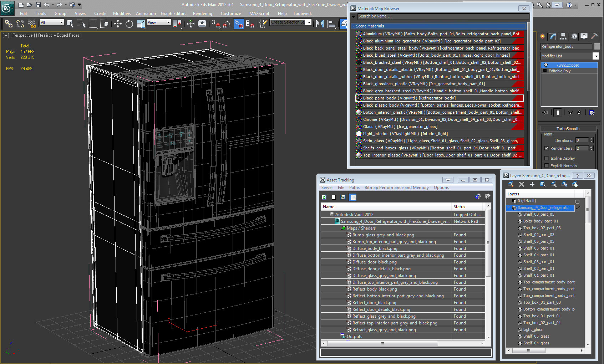
Task: Click the Mirror tool icon
Action: 320,24
